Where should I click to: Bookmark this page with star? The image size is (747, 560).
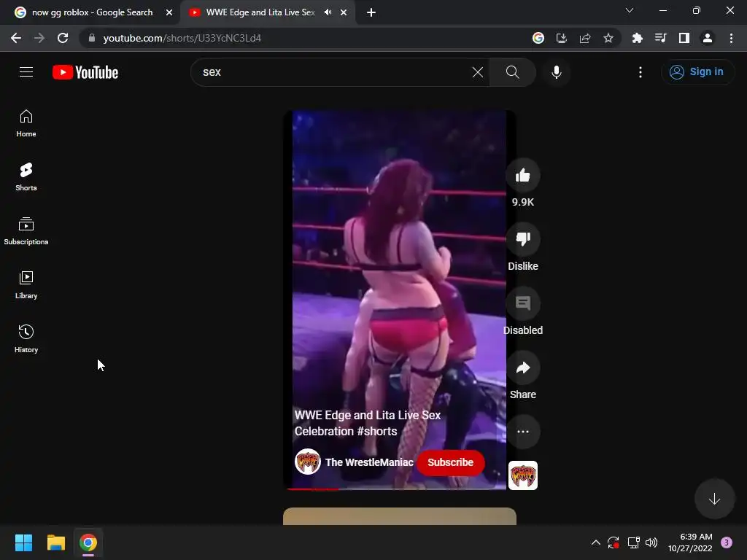608,38
